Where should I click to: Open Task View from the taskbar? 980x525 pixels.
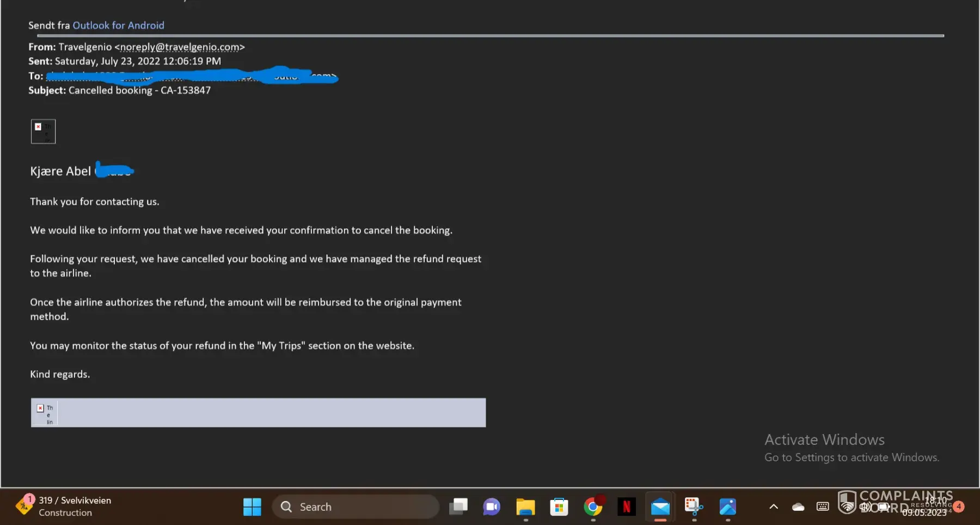pos(458,507)
